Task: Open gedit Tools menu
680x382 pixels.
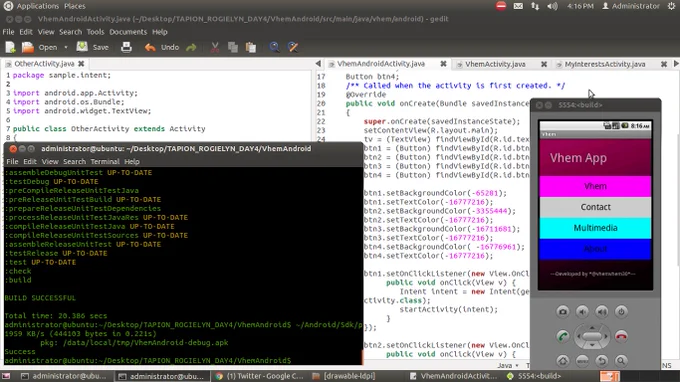Action: [x=95, y=32]
